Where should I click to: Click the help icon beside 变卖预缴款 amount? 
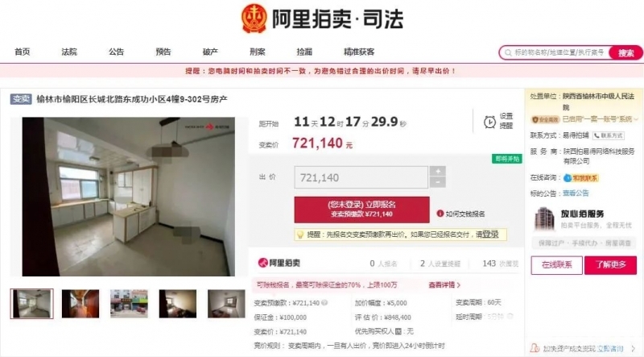[324, 303]
